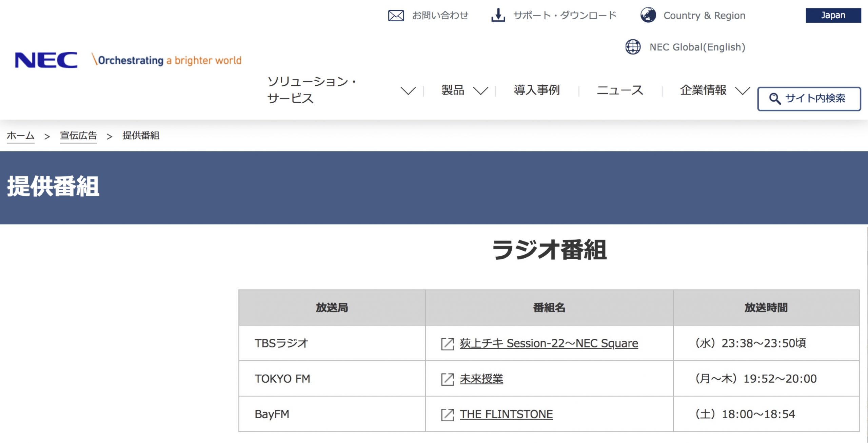This screenshot has width=868, height=443.
Task: Click the NEC Global wireframe globe icon
Action: (633, 47)
